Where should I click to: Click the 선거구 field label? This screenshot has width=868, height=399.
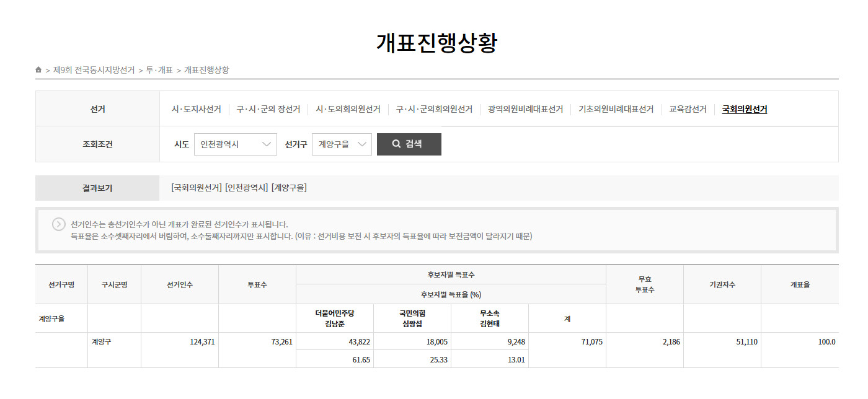pos(296,144)
